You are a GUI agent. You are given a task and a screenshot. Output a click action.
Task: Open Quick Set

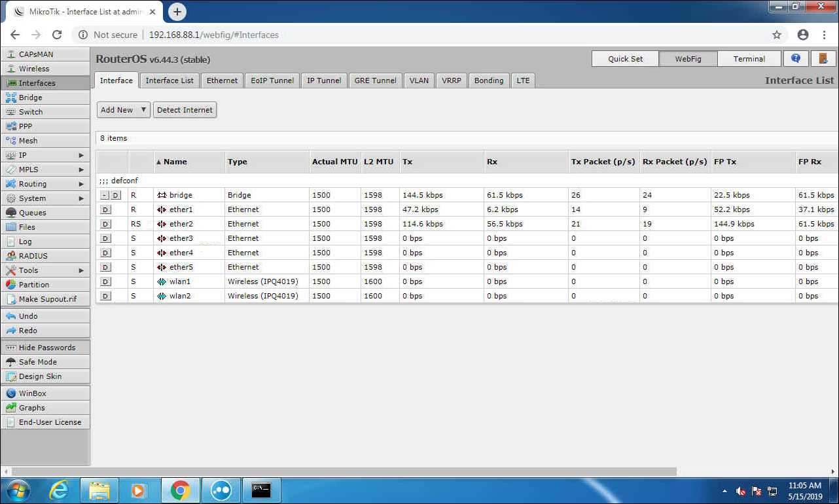[x=626, y=58]
